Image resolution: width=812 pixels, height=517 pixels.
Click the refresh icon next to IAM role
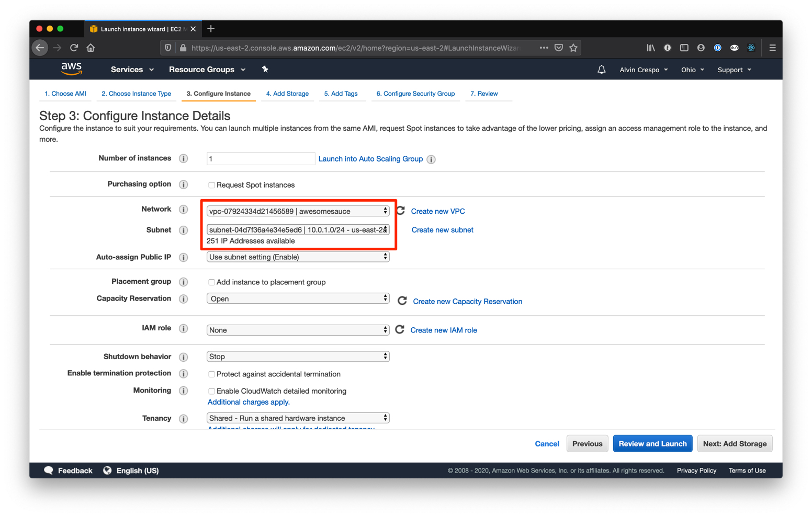click(400, 329)
